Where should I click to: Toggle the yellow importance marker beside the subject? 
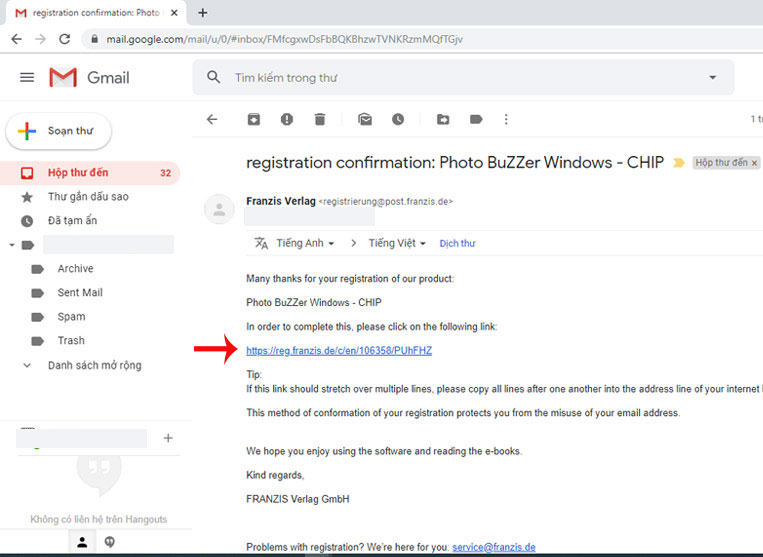678,162
